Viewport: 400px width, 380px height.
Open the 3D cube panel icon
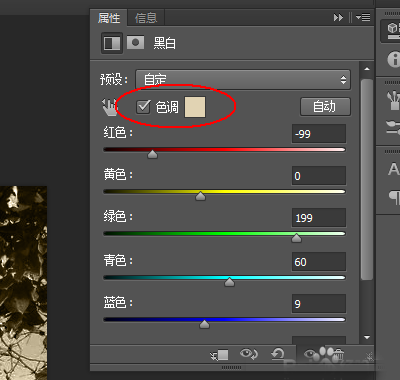[x=393, y=28]
